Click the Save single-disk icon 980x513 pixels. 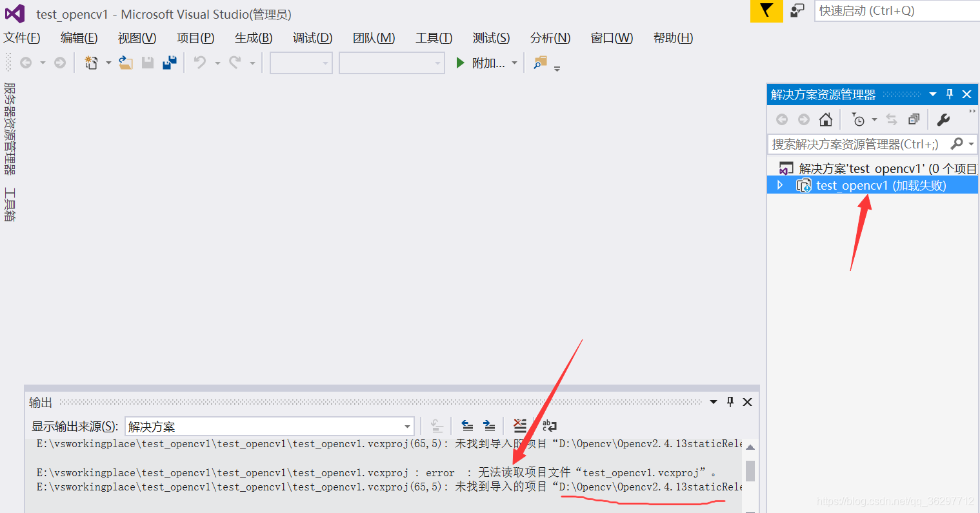[x=148, y=63]
